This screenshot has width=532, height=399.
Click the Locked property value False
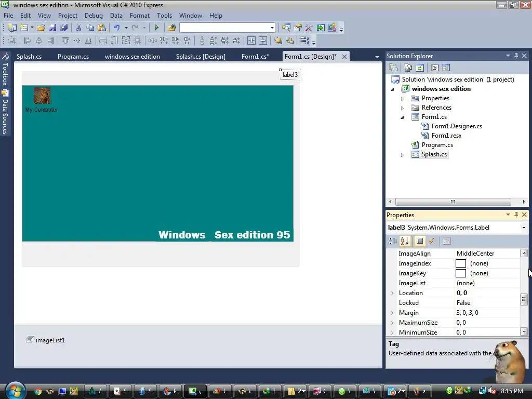tap(463, 303)
